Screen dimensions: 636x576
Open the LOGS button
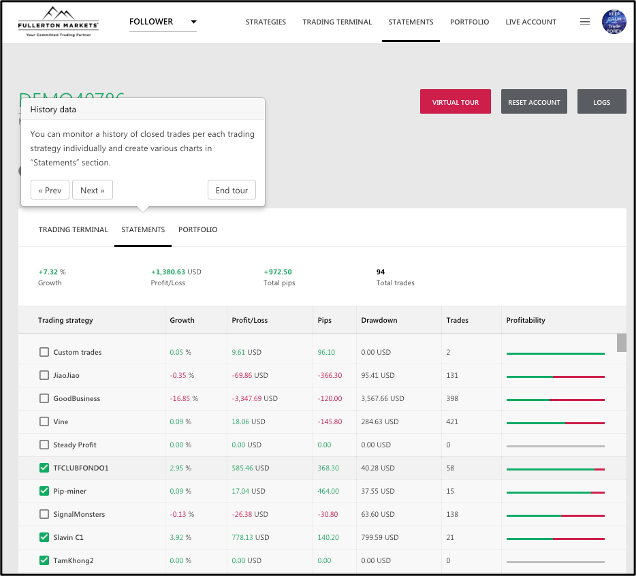point(602,102)
